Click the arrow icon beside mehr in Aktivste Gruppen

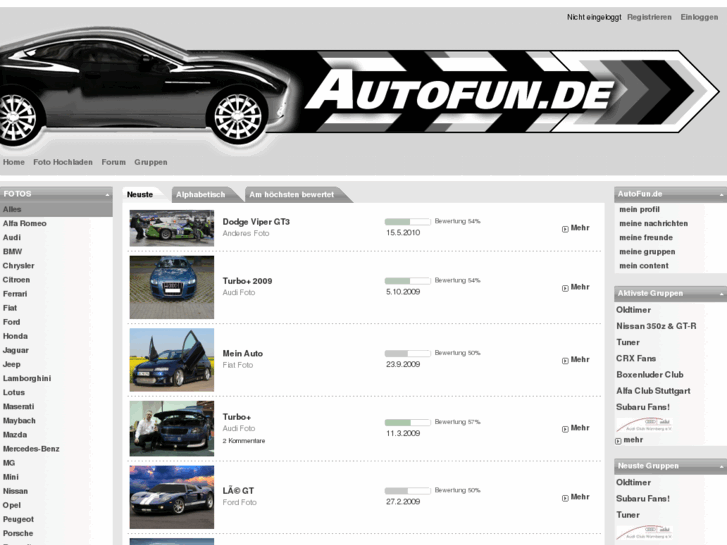[x=618, y=441]
